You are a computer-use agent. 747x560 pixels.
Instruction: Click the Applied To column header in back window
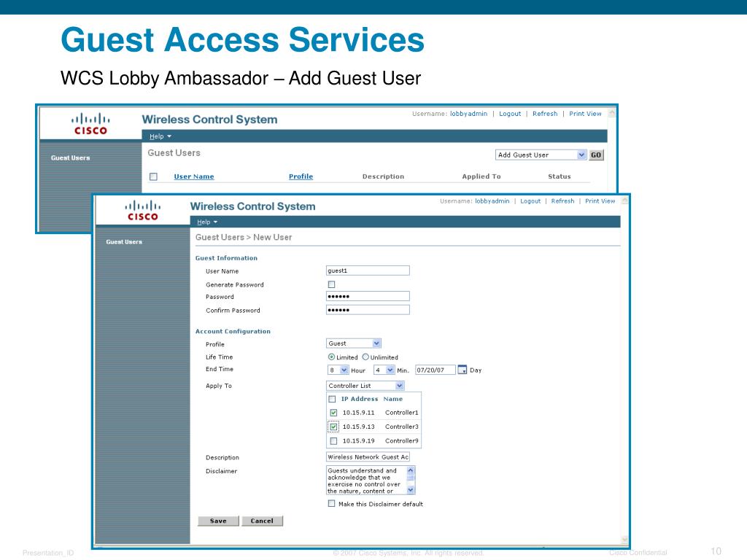[481, 176]
